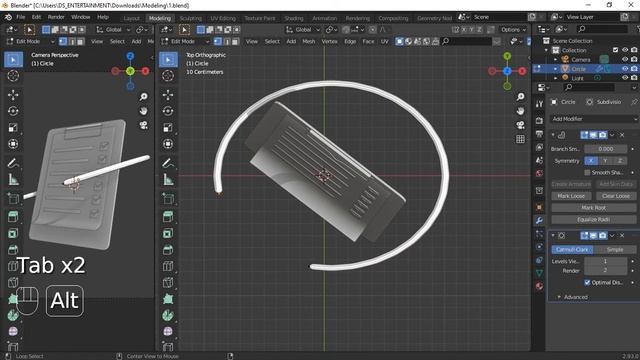Open the File menu
Viewport: 640px width, 360px height.
coord(20,17)
